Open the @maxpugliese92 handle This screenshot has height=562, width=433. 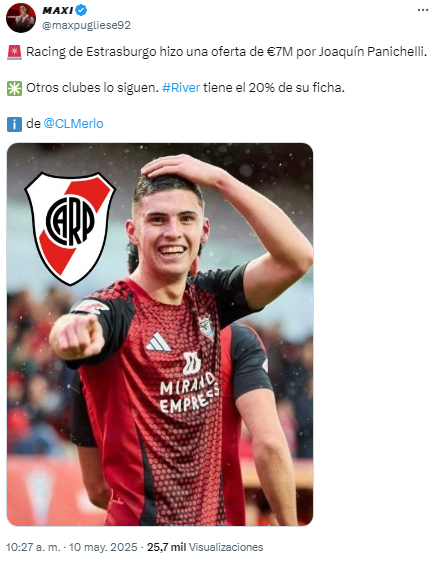click(86, 25)
